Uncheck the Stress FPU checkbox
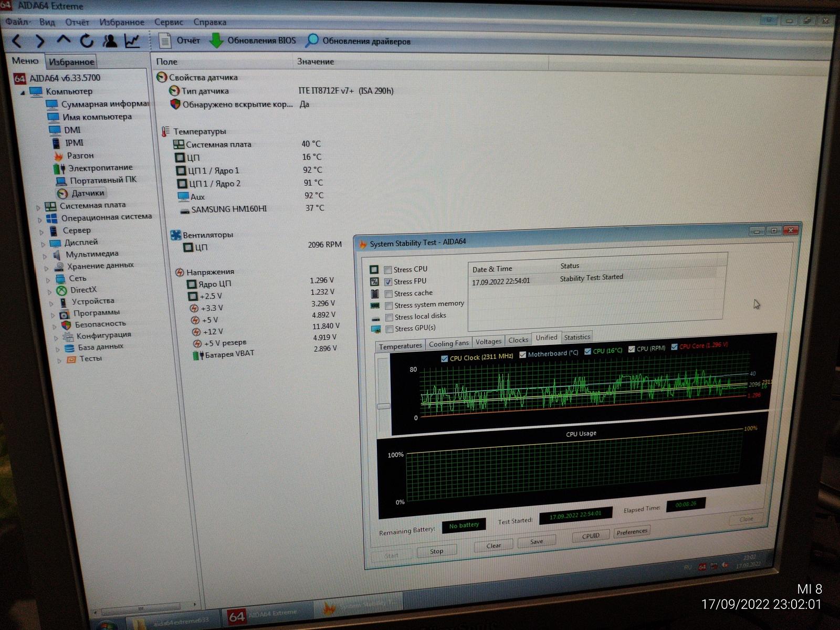Image resolution: width=840 pixels, height=630 pixels. tap(388, 282)
